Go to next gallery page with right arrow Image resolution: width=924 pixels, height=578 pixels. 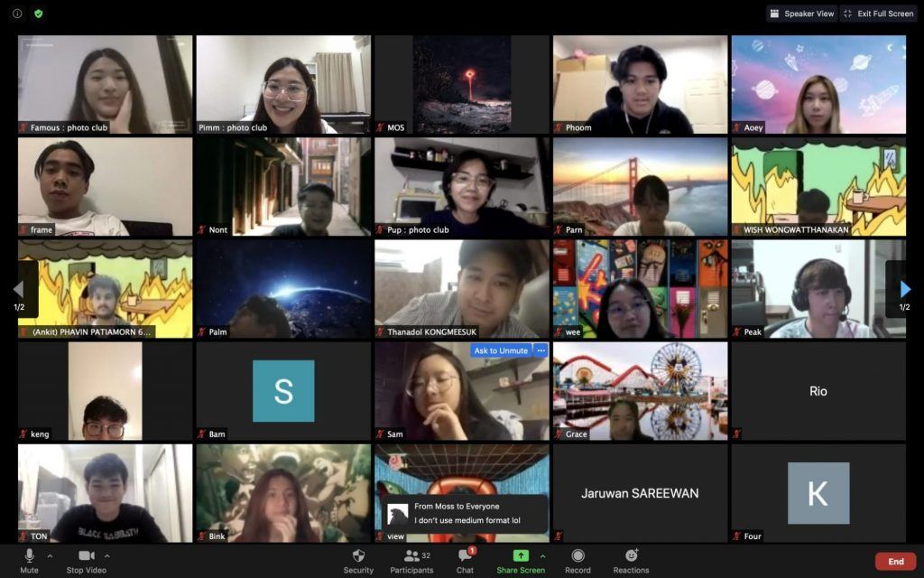[905, 289]
